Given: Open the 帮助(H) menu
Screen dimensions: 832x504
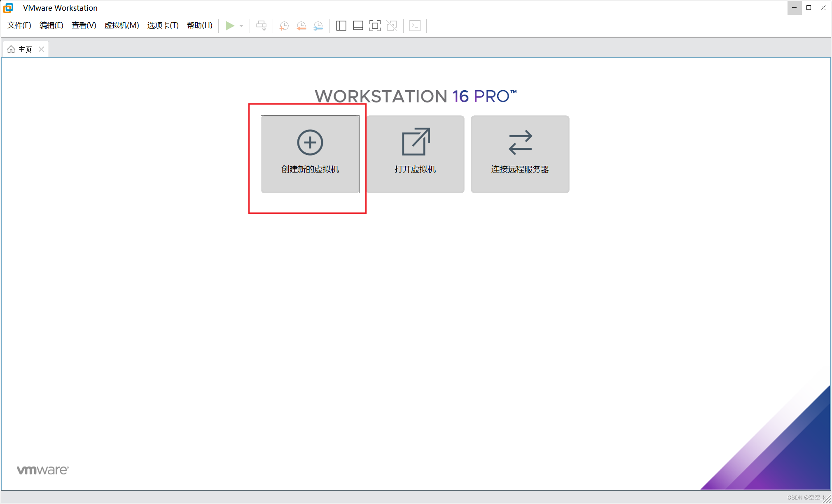Looking at the screenshot, I should 199,26.
